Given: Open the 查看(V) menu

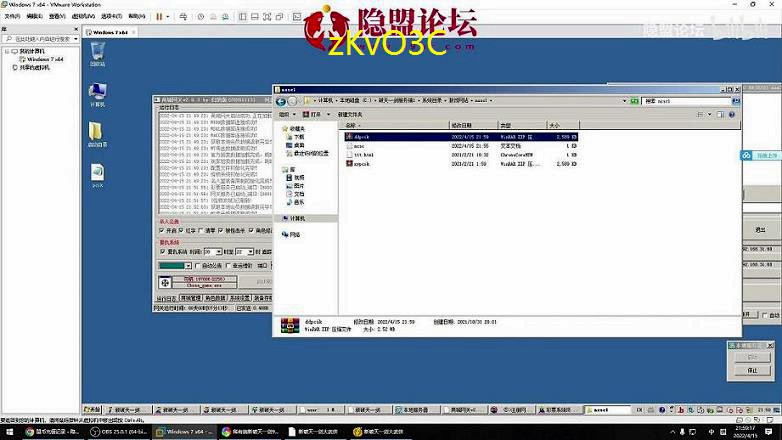Looking at the screenshot, I should coord(57,16).
